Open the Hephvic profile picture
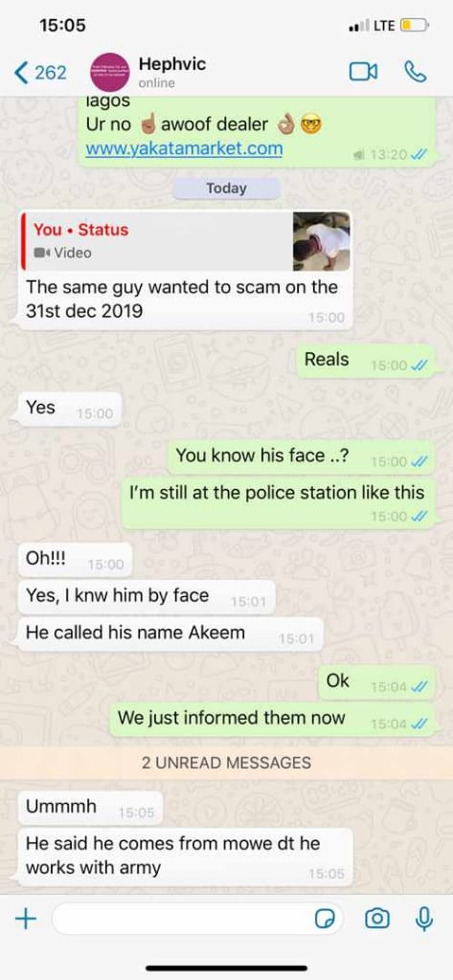453x980 pixels. [x=110, y=73]
